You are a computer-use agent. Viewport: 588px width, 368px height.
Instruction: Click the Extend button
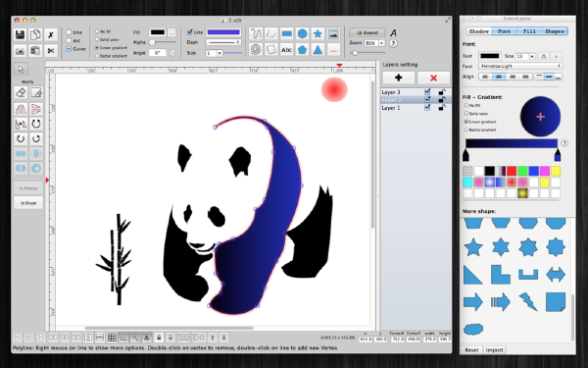coord(367,32)
